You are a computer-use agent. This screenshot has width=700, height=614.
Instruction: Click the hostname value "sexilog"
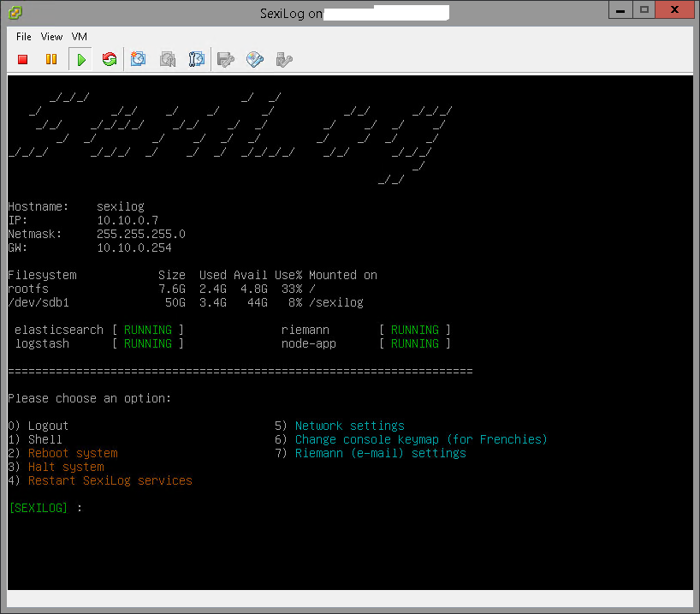pyautogui.click(x=121, y=207)
